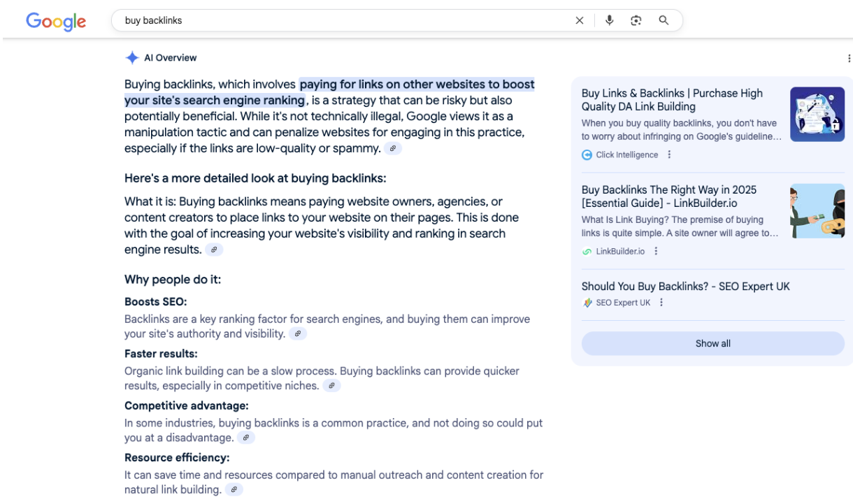Open source link chip after "authority and visibility."

pyautogui.click(x=298, y=334)
